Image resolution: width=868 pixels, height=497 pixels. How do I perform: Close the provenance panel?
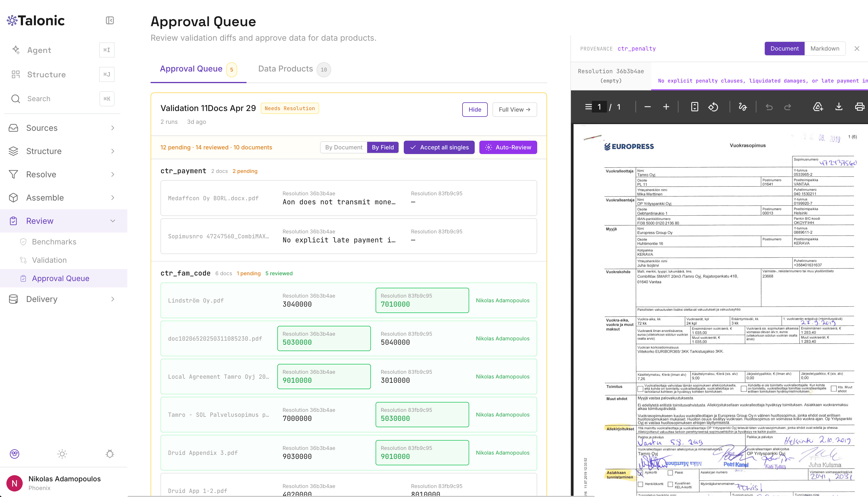857,49
